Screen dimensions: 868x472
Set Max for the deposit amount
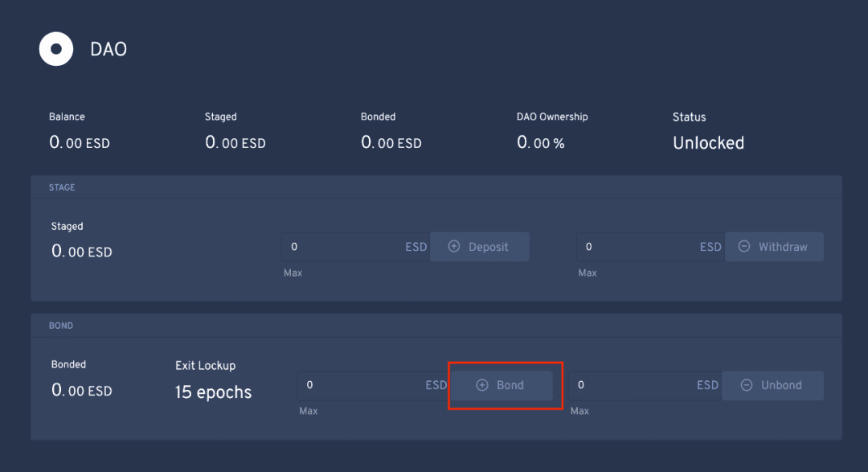coord(293,273)
